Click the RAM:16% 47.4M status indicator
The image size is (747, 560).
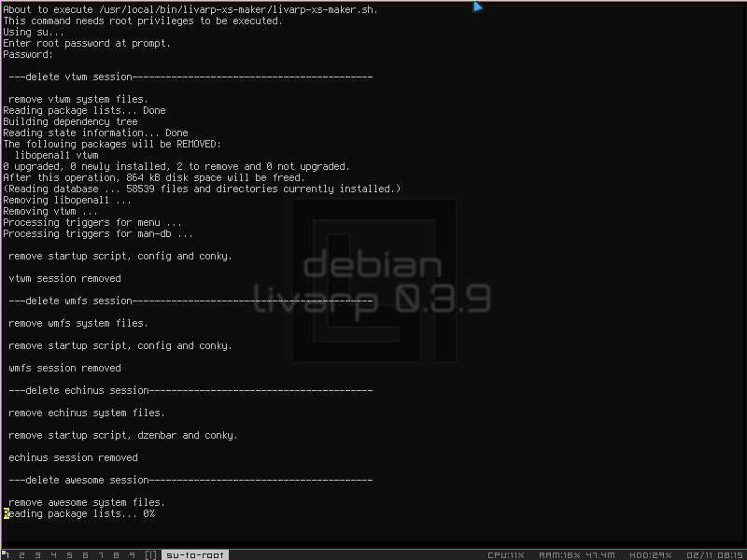pyautogui.click(x=576, y=555)
